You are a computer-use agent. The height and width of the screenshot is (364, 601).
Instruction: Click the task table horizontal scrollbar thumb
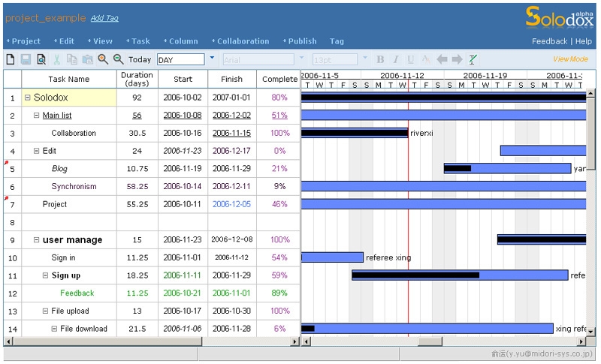pos(107,341)
